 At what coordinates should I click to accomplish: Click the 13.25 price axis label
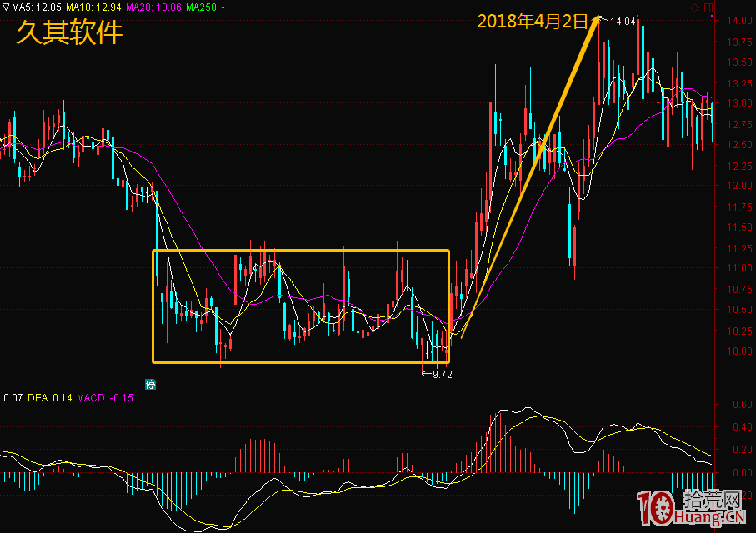pyautogui.click(x=739, y=84)
